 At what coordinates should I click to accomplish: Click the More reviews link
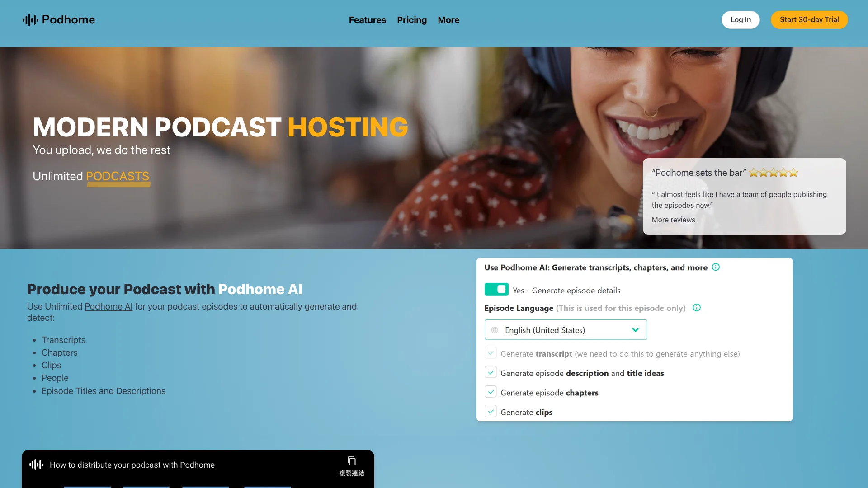[674, 219]
